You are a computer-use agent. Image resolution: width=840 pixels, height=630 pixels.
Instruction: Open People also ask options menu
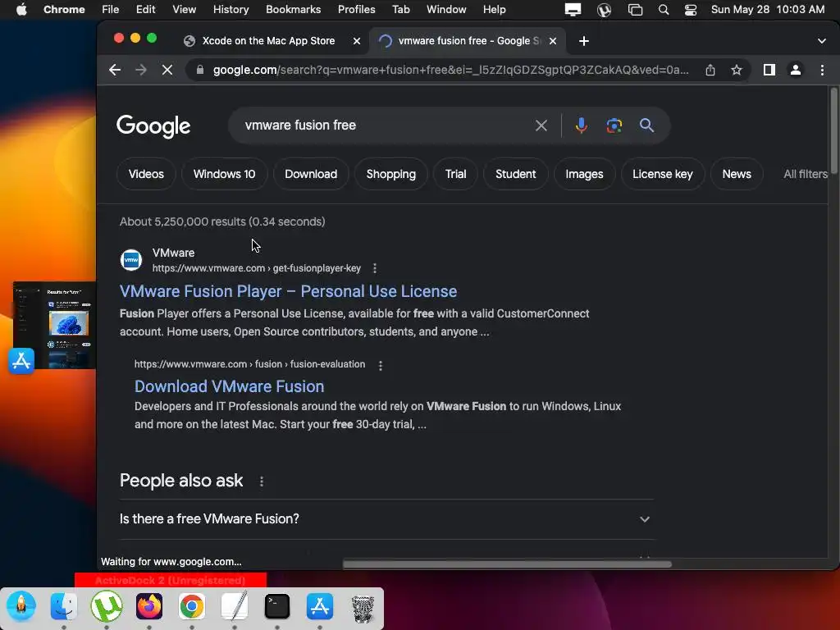[x=262, y=481]
